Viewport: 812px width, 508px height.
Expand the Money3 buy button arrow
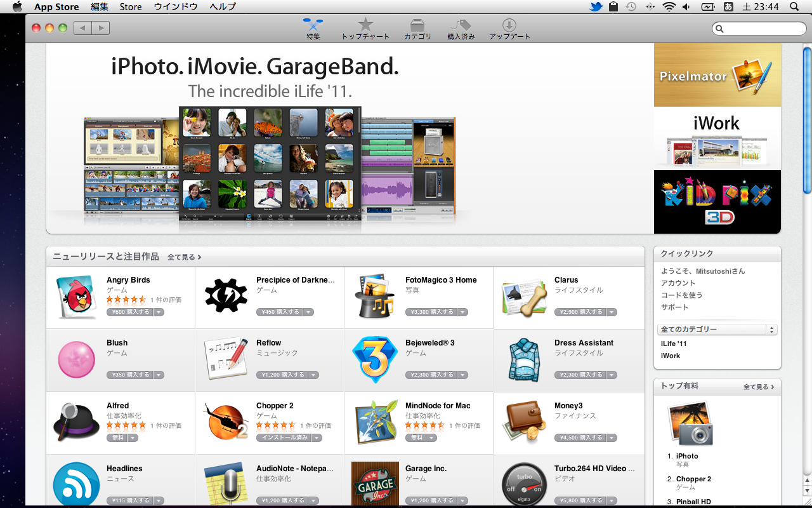click(612, 438)
